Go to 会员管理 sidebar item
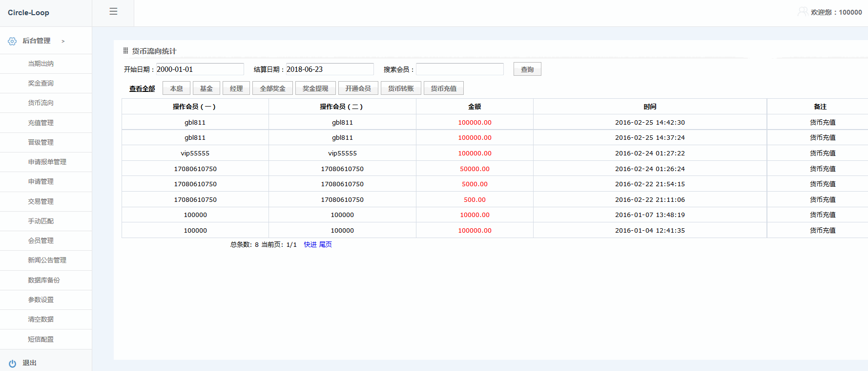The image size is (868, 371). [41, 240]
